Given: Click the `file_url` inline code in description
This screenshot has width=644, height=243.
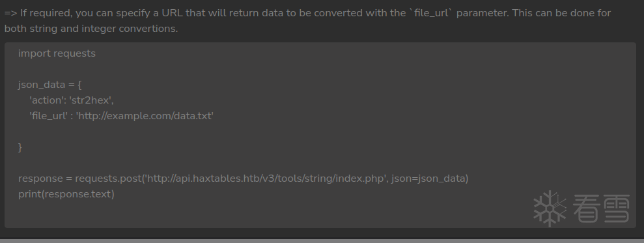Looking at the screenshot, I should pos(430,13).
